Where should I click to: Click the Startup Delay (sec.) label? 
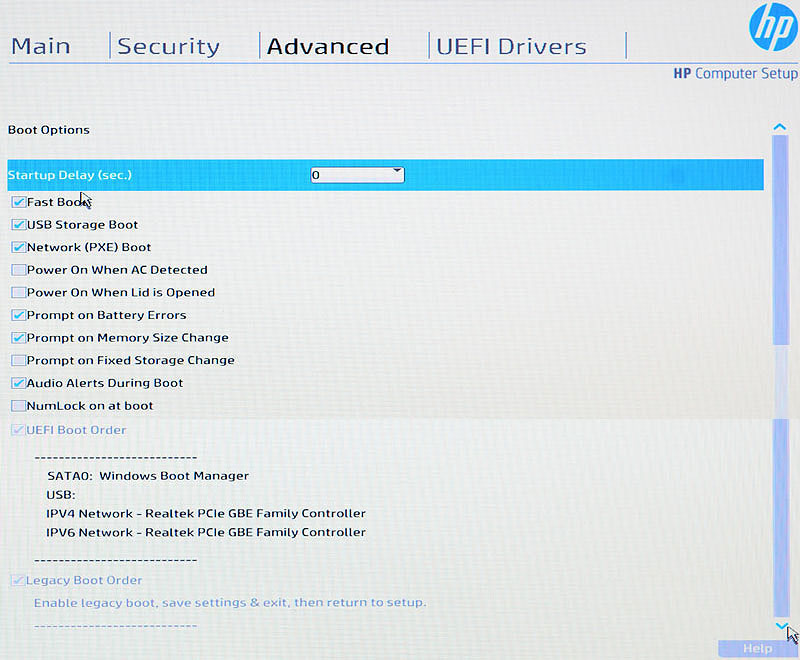[x=69, y=175]
